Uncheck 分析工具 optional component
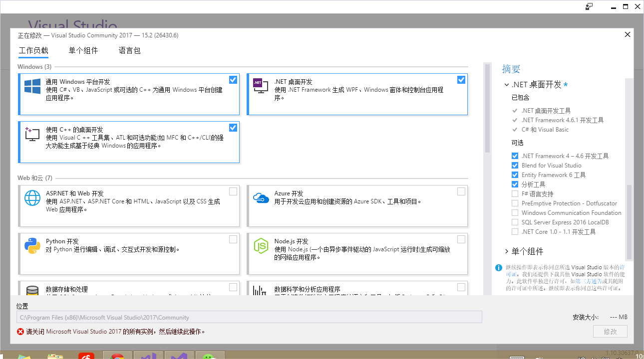 click(515, 184)
